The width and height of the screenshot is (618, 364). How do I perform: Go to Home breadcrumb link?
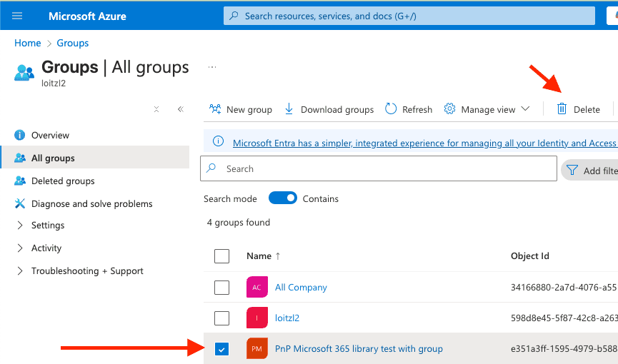[27, 43]
